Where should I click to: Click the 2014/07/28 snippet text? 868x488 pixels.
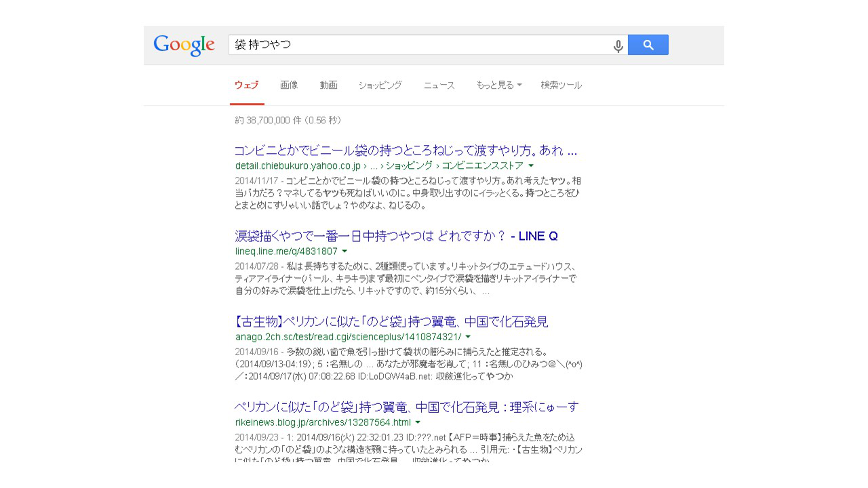(406, 279)
